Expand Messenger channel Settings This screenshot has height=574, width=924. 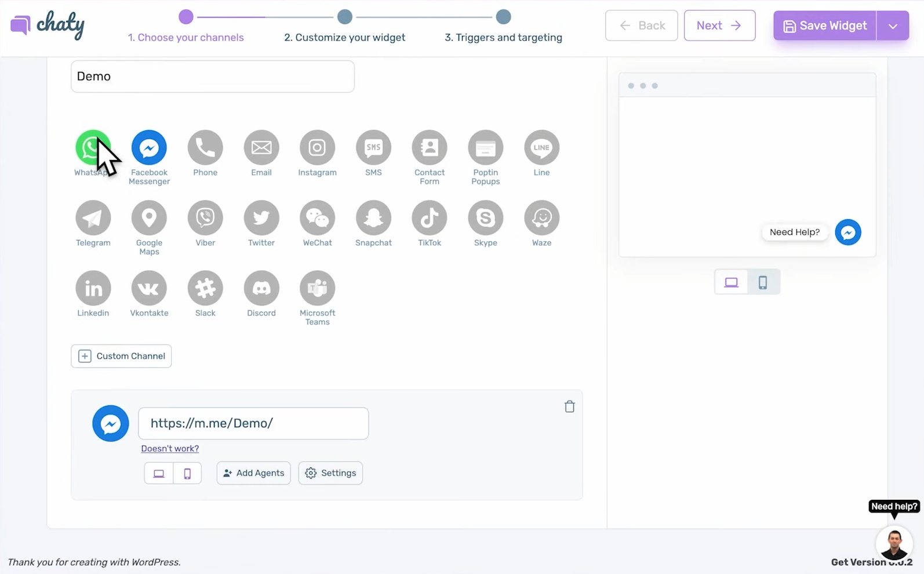(330, 473)
